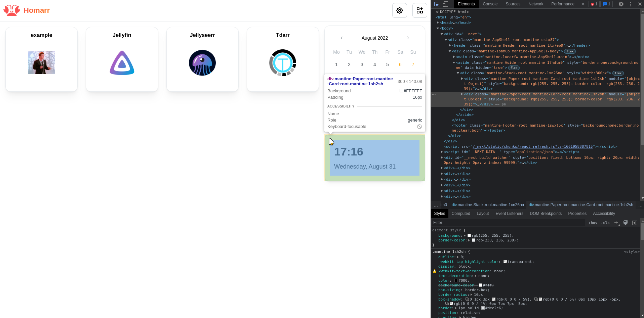This screenshot has height=318, width=644.
Task: Open DevTools settings gear
Action: [621, 4]
